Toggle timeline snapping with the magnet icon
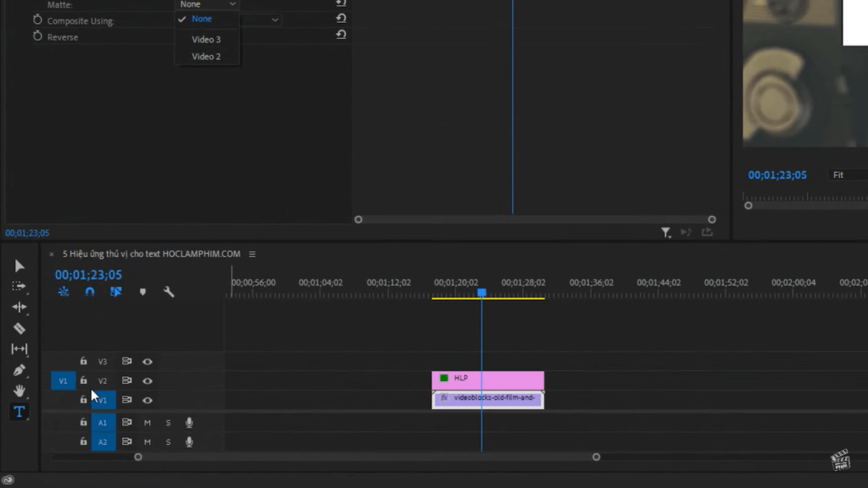The width and height of the screenshot is (868, 488). 90,292
